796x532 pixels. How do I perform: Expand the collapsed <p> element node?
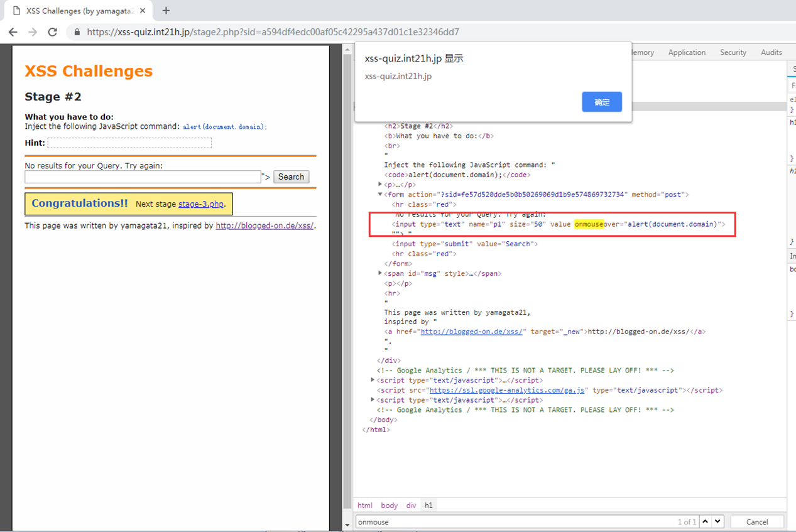(x=380, y=185)
